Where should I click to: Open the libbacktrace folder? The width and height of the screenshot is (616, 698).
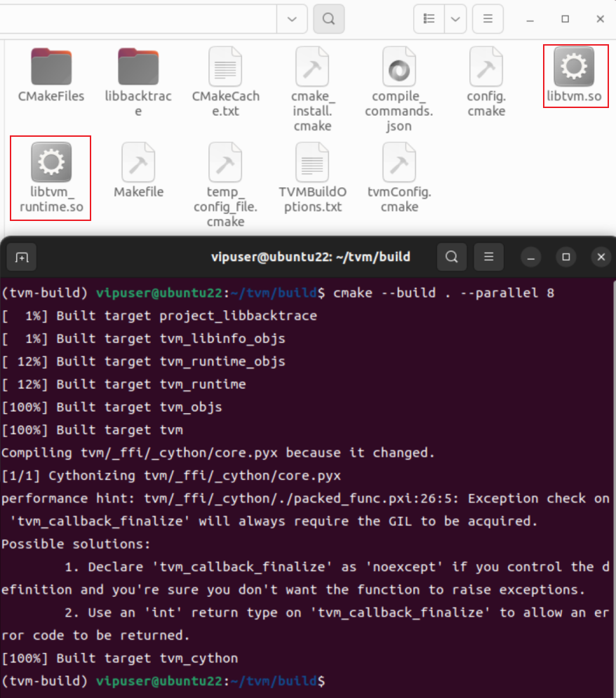click(x=138, y=67)
